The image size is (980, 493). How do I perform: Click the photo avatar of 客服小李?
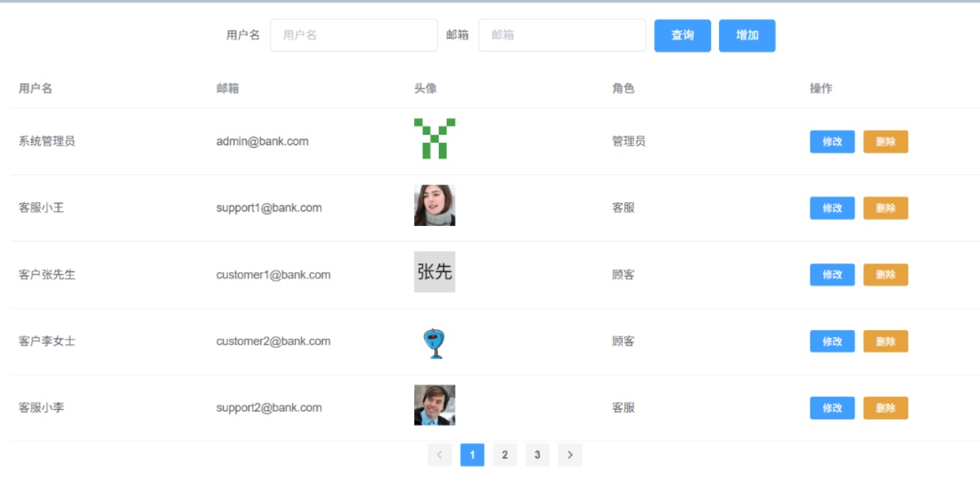coord(434,405)
